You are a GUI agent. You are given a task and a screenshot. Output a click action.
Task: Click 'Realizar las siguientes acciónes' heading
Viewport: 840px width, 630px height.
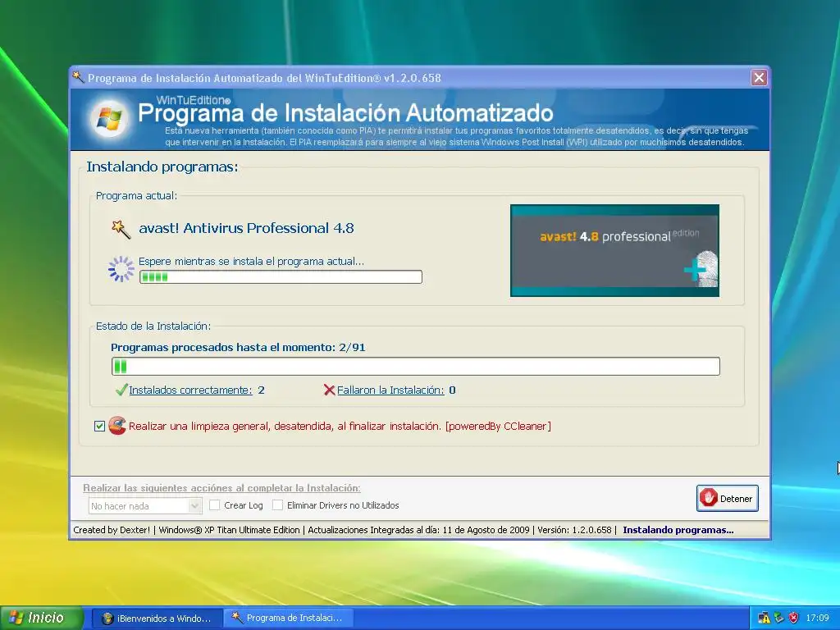pyautogui.click(x=221, y=488)
